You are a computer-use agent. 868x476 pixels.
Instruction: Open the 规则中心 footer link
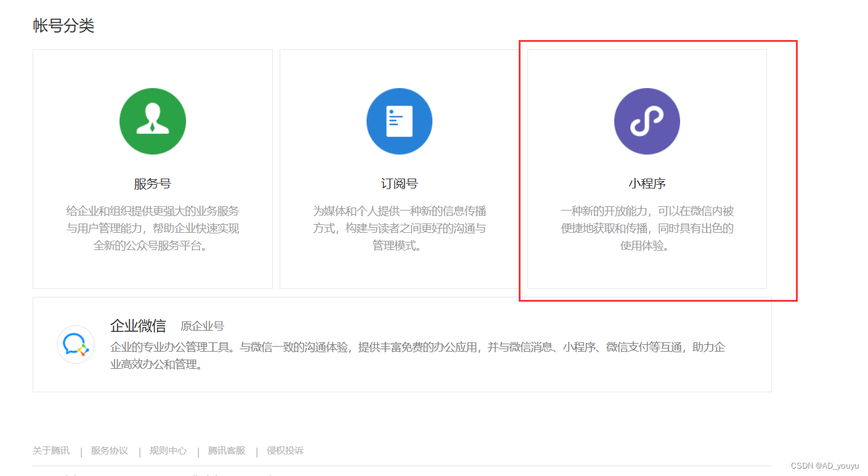click(x=168, y=451)
